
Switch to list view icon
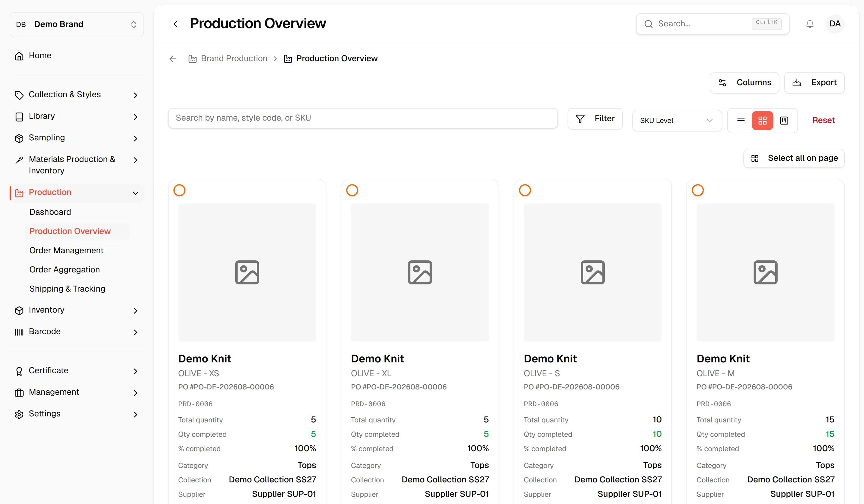(x=741, y=121)
